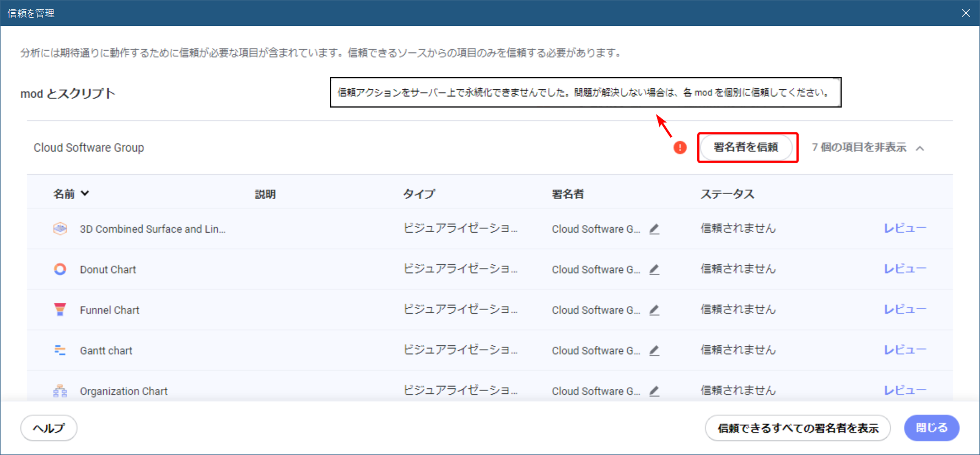
Task: Edit signer pencil in Funnel Chart row
Action: [654, 310]
